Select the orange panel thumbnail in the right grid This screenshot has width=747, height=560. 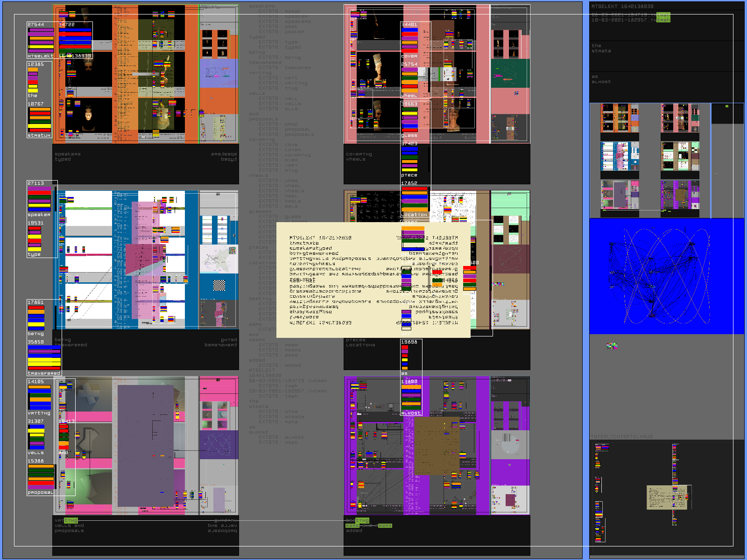619,119
